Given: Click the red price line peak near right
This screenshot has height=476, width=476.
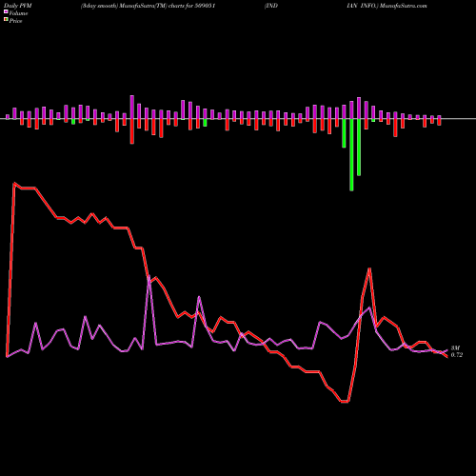Looking at the screenshot, I should point(369,269).
